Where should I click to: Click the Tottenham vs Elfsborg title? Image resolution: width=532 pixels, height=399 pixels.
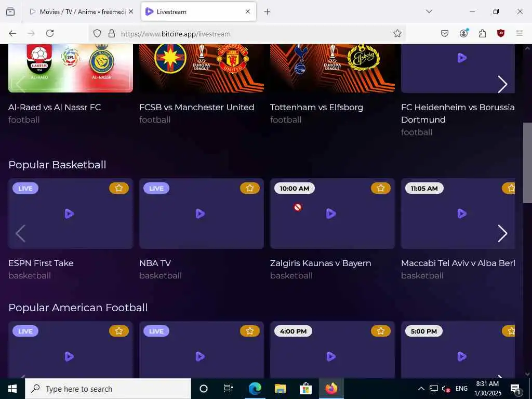316,107
